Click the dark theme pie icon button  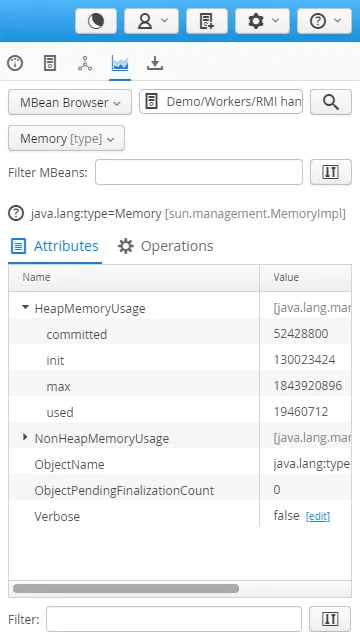[96, 21]
